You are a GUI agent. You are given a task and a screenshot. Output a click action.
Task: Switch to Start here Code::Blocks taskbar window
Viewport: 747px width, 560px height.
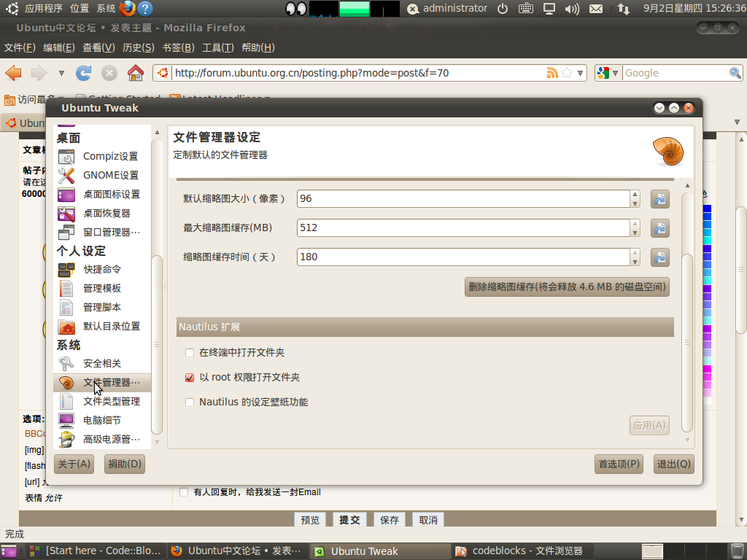[x=96, y=551]
